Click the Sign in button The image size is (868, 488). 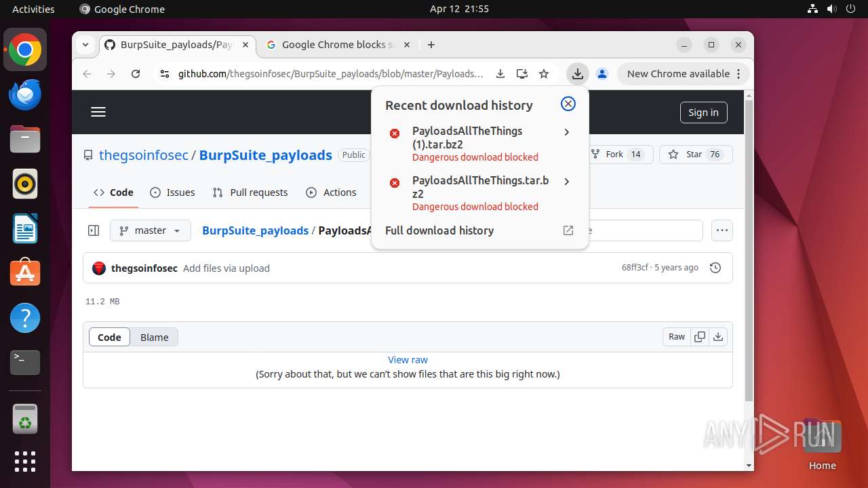coord(703,113)
